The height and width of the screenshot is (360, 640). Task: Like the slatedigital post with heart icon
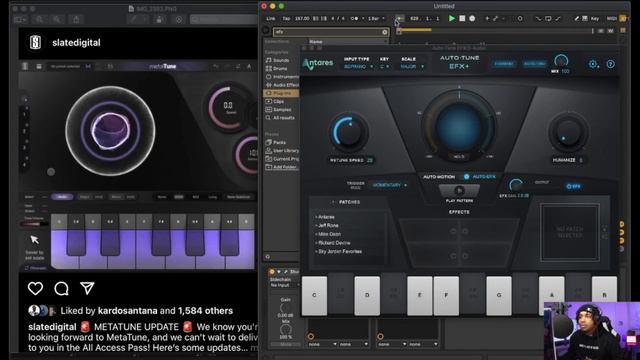(36, 289)
